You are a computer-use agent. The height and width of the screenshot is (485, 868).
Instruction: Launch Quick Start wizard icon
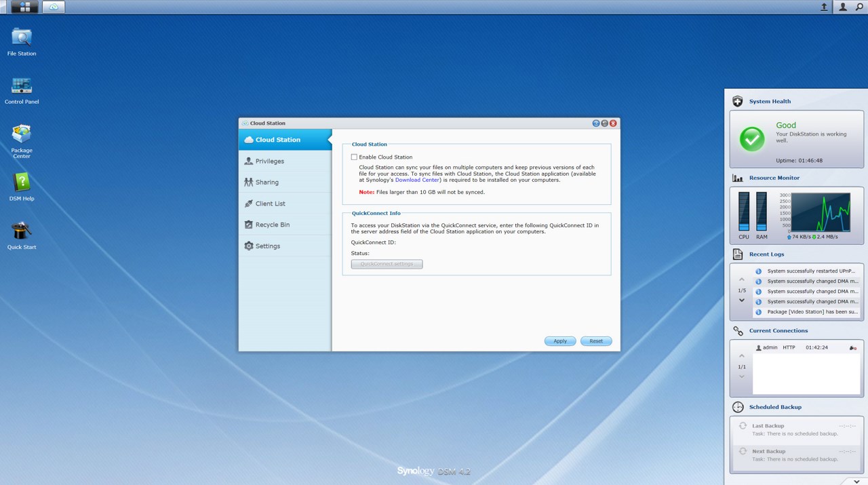pyautogui.click(x=22, y=235)
